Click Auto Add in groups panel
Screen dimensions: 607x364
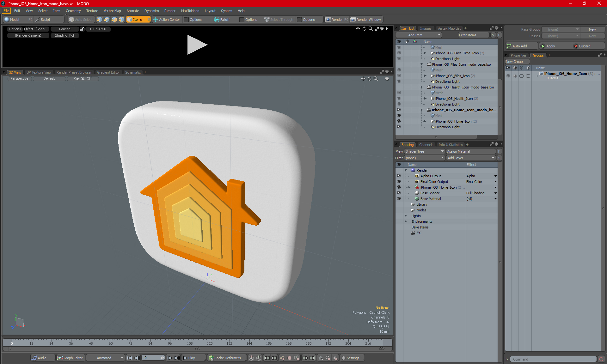(521, 46)
